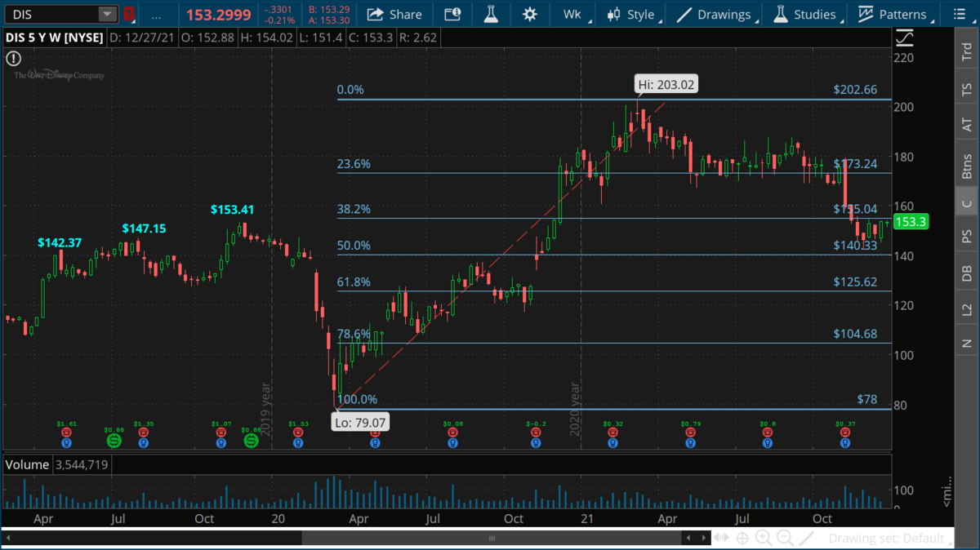Screen dimensions: 980x550
Task: Click the price axis scaling icon above 220
Action: pyautogui.click(x=905, y=38)
